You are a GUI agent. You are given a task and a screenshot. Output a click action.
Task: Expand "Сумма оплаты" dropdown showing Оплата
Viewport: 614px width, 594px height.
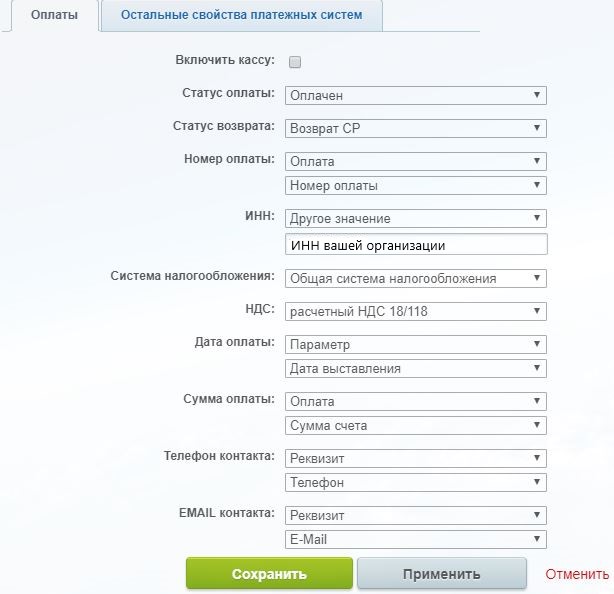pyautogui.click(x=416, y=401)
